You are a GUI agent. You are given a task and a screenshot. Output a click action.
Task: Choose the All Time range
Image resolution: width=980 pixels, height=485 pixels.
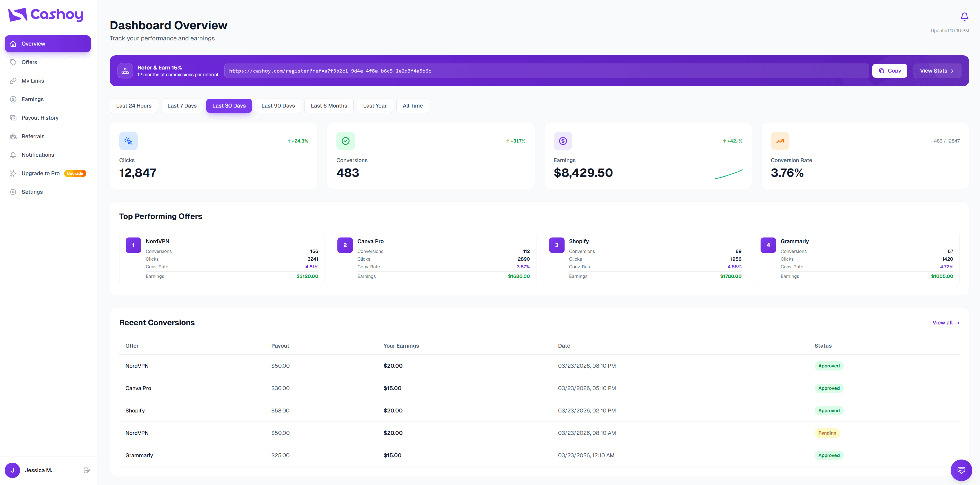[413, 106]
